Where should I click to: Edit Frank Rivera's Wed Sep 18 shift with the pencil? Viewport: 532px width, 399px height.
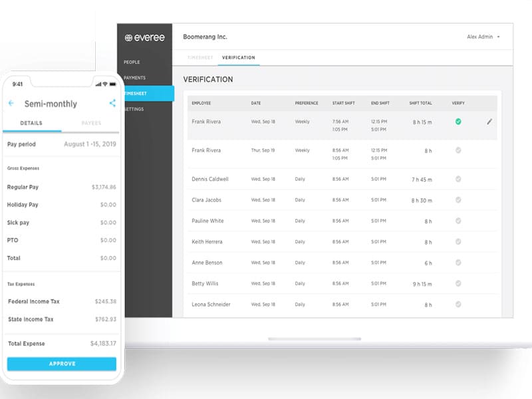point(489,122)
